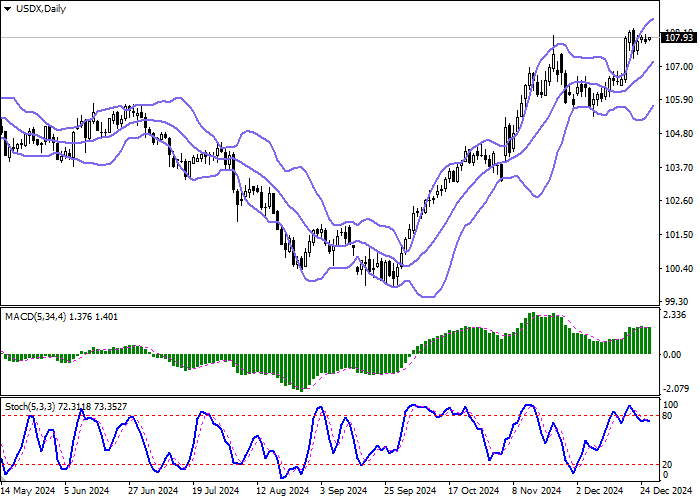The image size is (700, 500).
Task: Click the 100.40 price axis label
Action: tap(678, 268)
